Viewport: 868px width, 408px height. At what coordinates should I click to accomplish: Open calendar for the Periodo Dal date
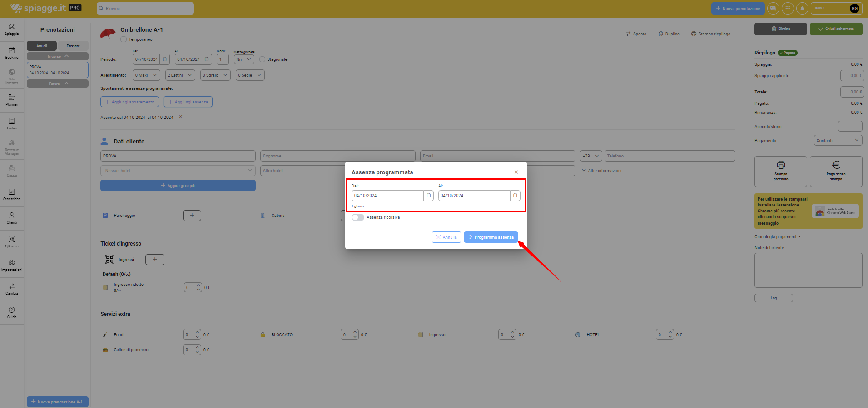click(164, 59)
